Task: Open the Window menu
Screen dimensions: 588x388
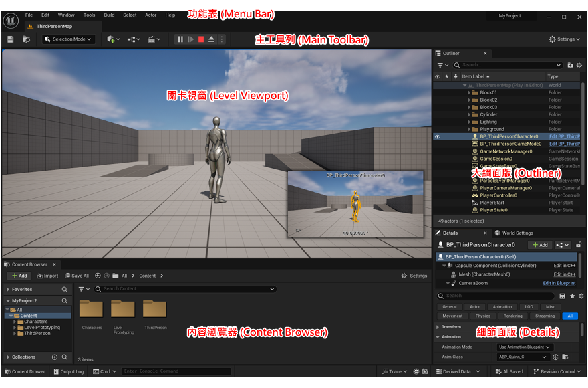Action: click(x=66, y=15)
